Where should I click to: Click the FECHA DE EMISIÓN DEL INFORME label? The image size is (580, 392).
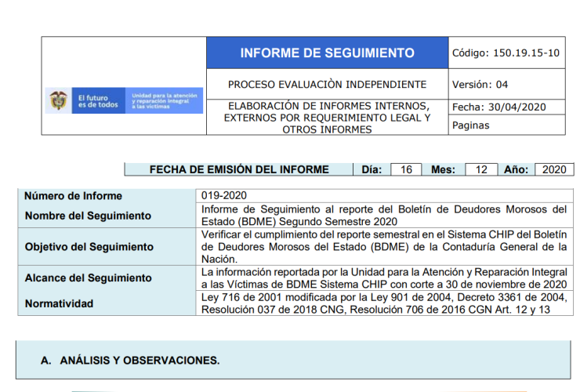click(x=239, y=169)
